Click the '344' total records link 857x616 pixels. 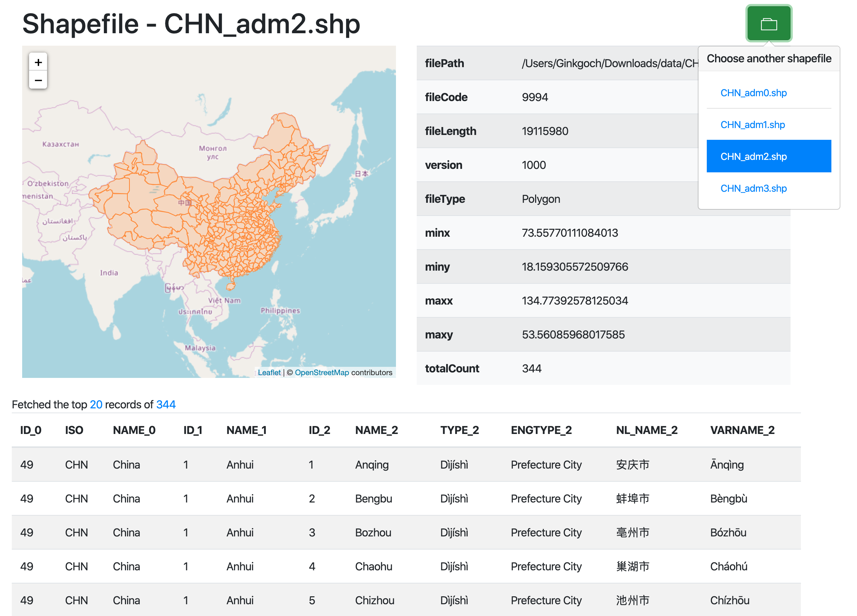tap(165, 404)
